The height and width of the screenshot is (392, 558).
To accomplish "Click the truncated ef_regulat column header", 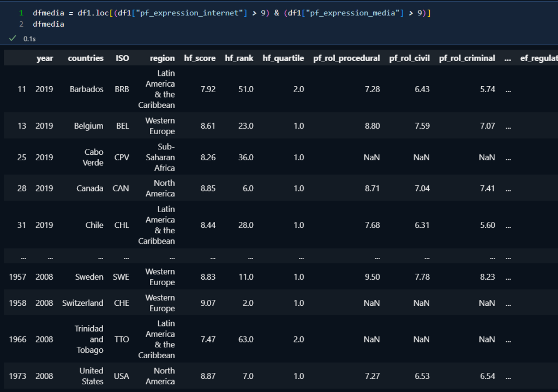I will pyautogui.click(x=538, y=58).
